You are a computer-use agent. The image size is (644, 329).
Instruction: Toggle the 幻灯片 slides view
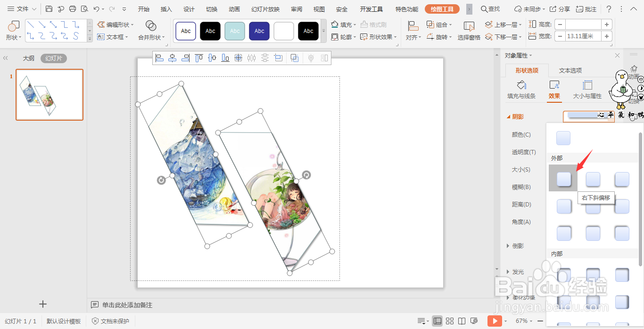(54, 58)
